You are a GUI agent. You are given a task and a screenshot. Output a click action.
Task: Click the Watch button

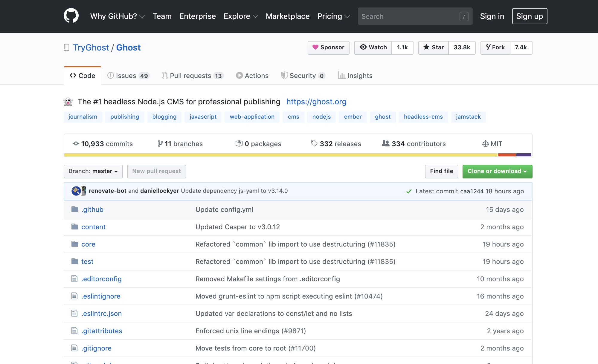click(373, 48)
